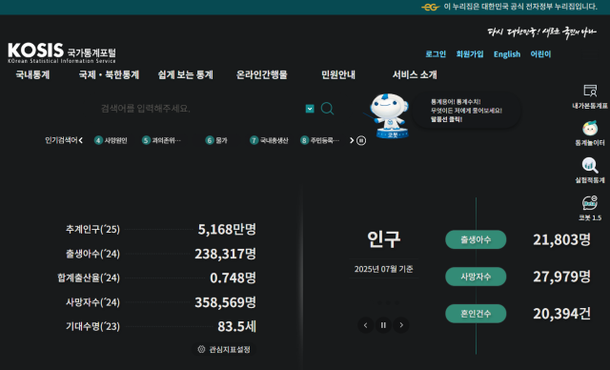The image size is (610, 370).
Task: Pause the 인구 slide rotation
Action: tap(383, 325)
